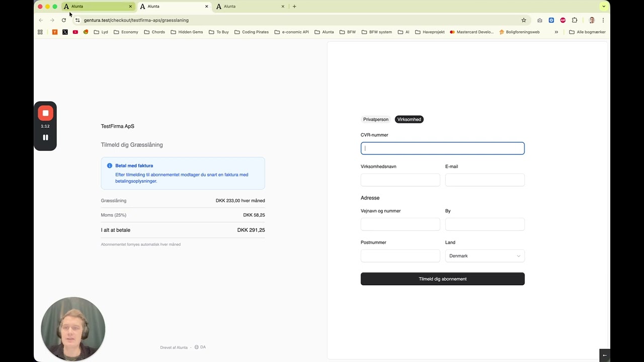Bookmark this page with the star icon
Screen dimensions: 644x362
pyautogui.click(x=524, y=20)
